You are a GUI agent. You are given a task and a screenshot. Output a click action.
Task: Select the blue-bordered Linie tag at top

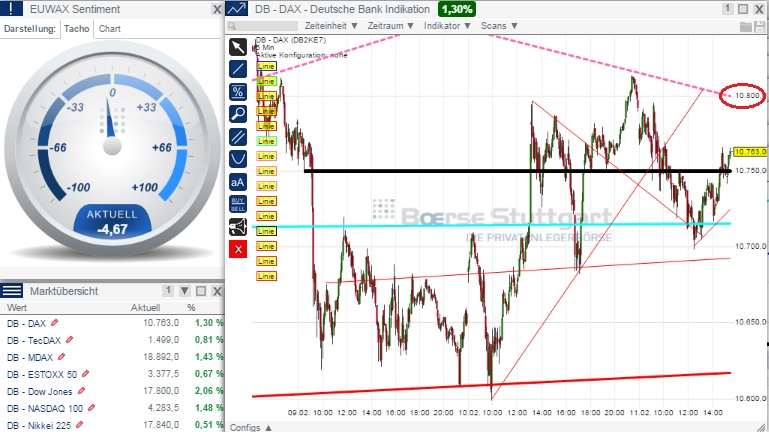(x=266, y=66)
